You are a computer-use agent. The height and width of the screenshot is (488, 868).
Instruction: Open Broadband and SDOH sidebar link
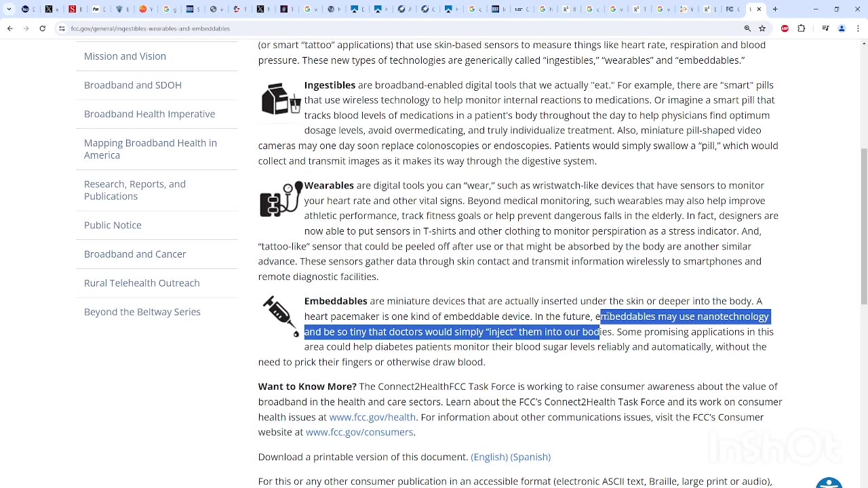point(133,85)
